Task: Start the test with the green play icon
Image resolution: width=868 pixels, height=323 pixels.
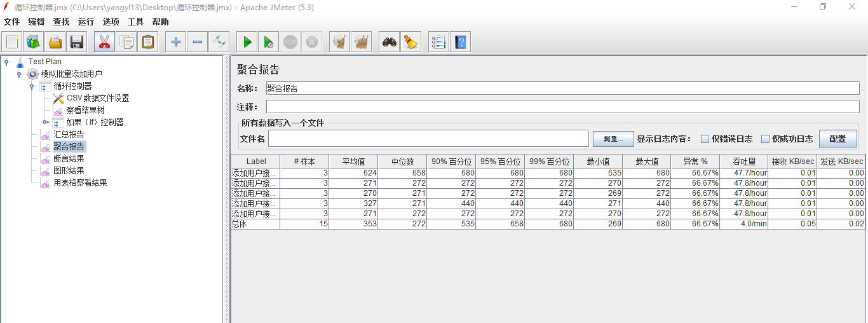Action: pos(247,43)
